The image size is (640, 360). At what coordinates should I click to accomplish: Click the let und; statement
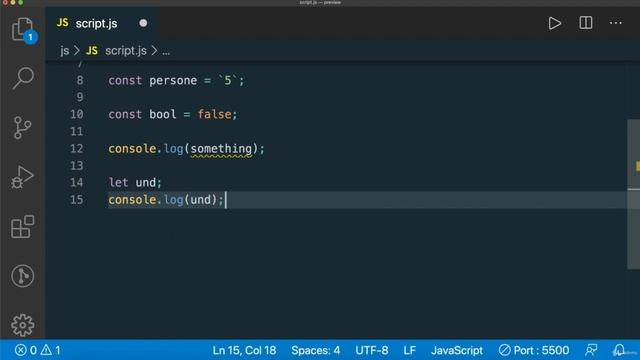coord(135,182)
